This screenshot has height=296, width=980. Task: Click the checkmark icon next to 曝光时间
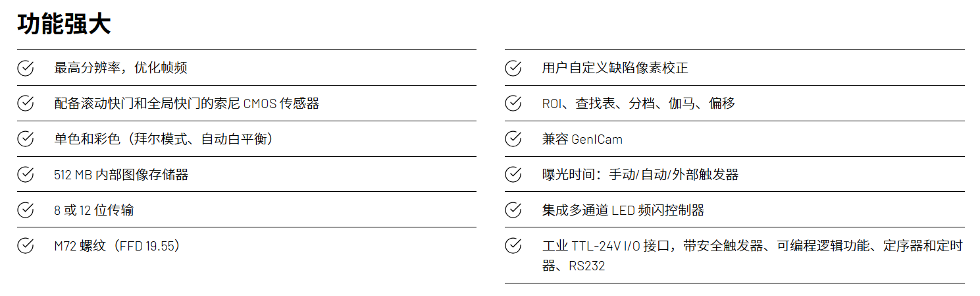click(513, 175)
